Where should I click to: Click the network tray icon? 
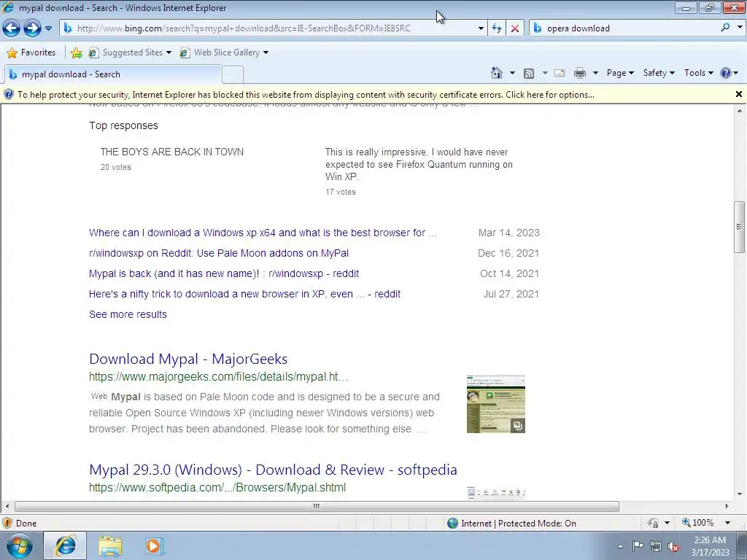pyautogui.click(x=656, y=546)
